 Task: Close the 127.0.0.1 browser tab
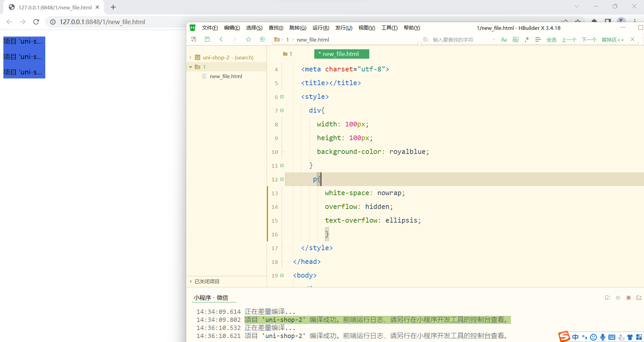[x=97, y=7]
